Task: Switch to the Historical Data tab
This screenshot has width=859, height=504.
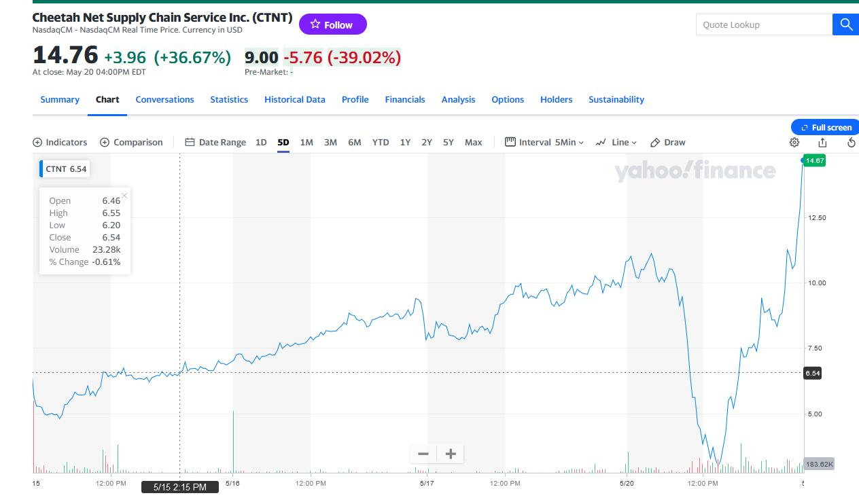Action: click(x=294, y=99)
